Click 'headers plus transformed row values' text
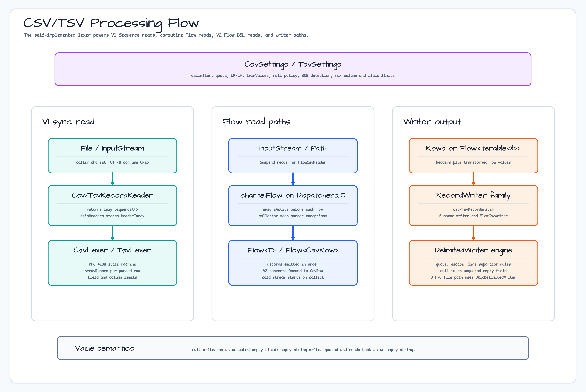This screenshot has height=392, width=586. pyautogui.click(x=473, y=163)
